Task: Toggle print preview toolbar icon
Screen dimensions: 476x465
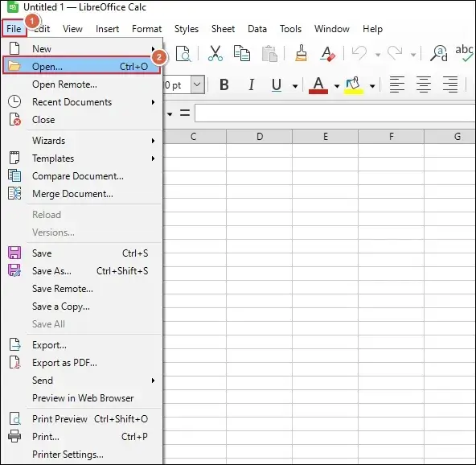Action: tap(183, 54)
